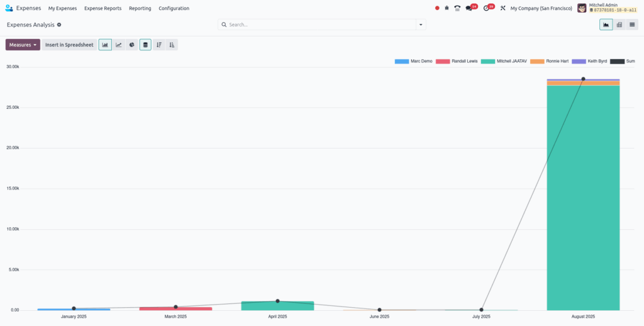Sort bars in ascending order
Screen dimensions: 644x326
tap(172, 45)
